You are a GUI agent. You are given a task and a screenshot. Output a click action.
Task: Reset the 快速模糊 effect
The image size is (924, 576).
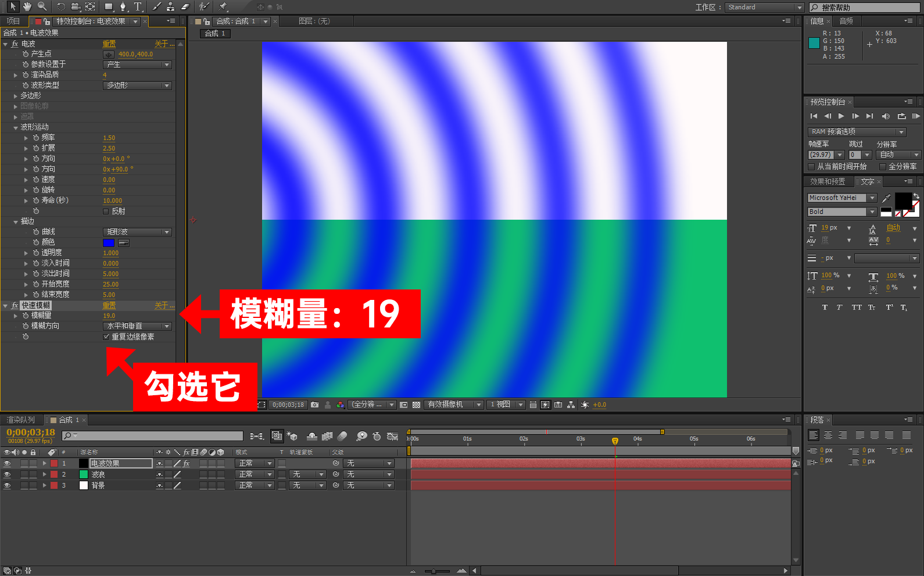coord(109,306)
